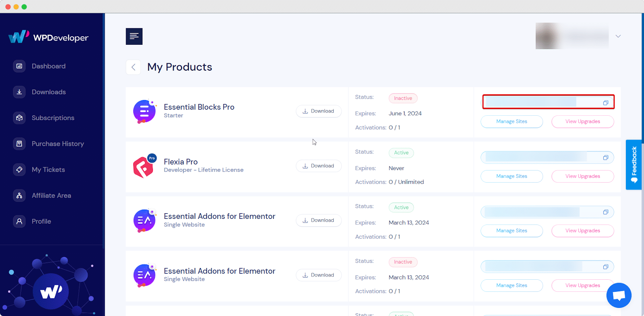Download Flexia Pro
Screen dimensions: 644x316
click(319, 166)
